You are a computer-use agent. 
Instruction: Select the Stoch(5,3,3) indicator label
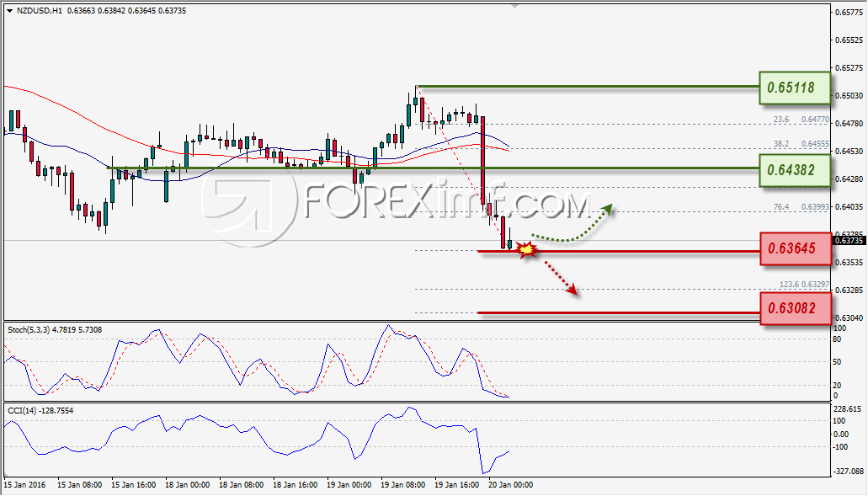coord(55,329)
